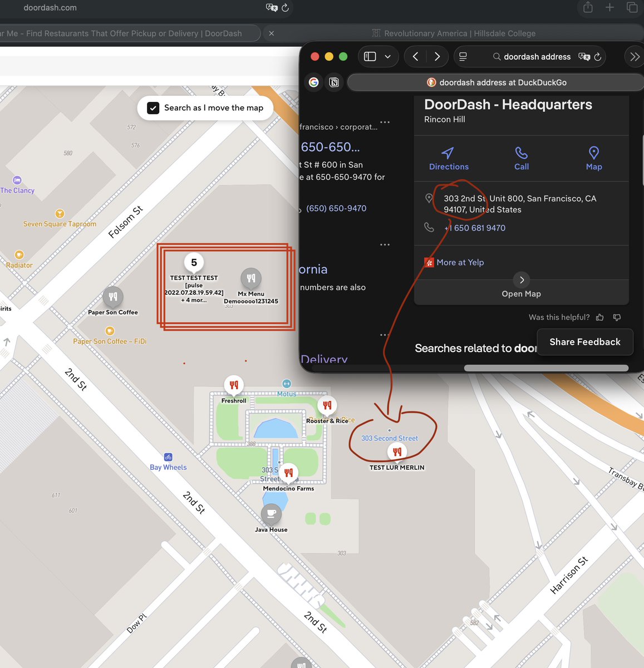Viewport: 644px width, 668px height.
Task: Click the Radiator cafe map icon
Action: [19, 255]
